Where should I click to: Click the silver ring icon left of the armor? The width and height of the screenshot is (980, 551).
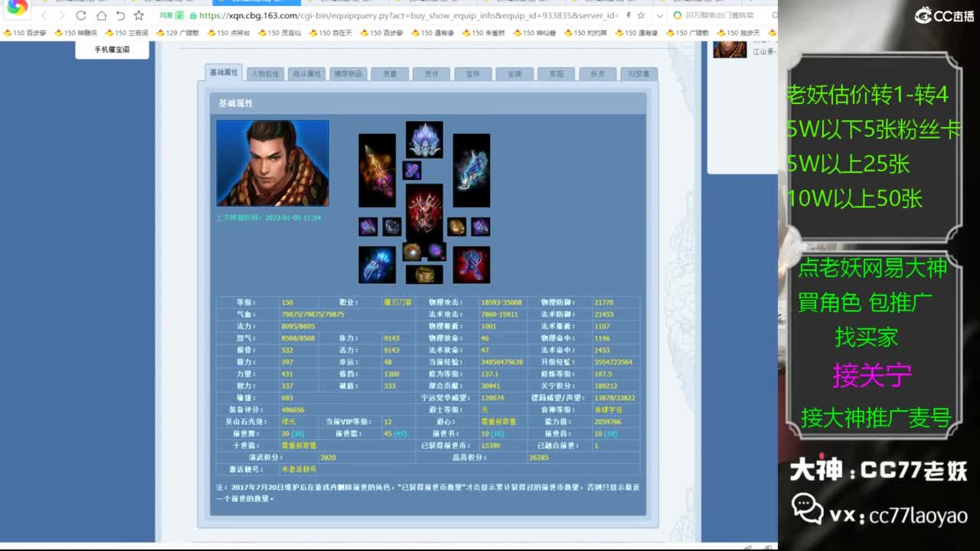[392, 227]
